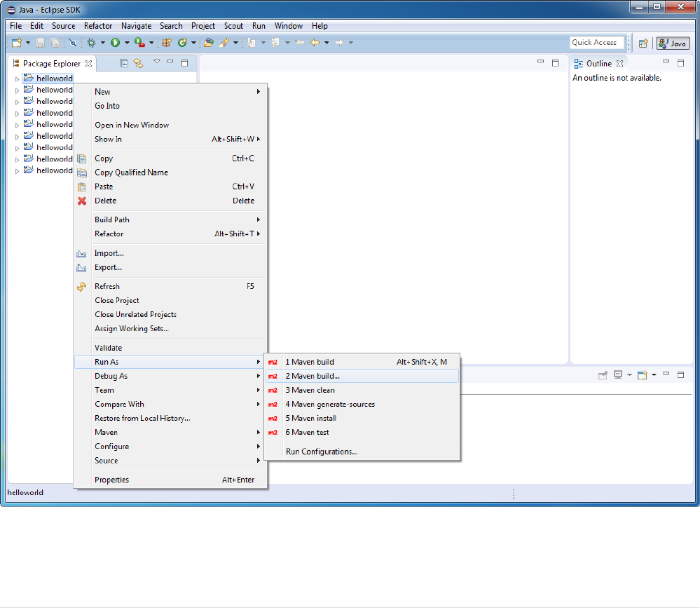The width and height of the screenshot is (700, 608).
Task: Open the Scout menu
Action: pos(233,26)
